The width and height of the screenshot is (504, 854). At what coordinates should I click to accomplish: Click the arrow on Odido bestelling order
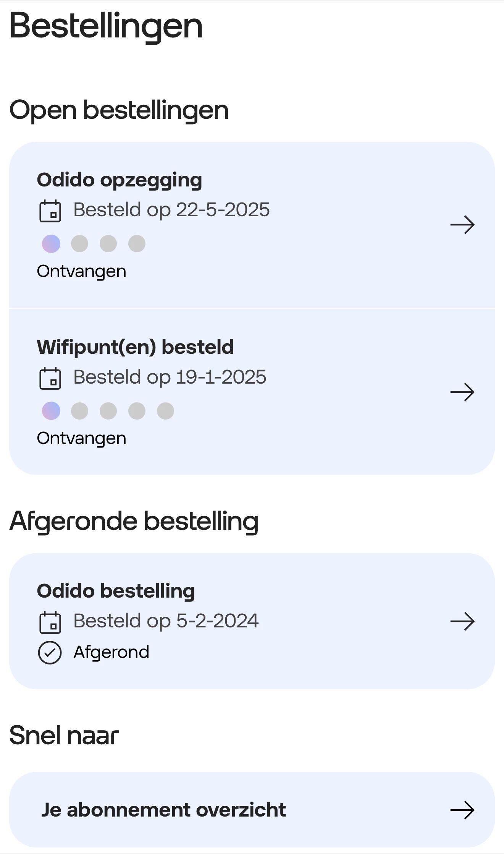click(x=462, y=621)
